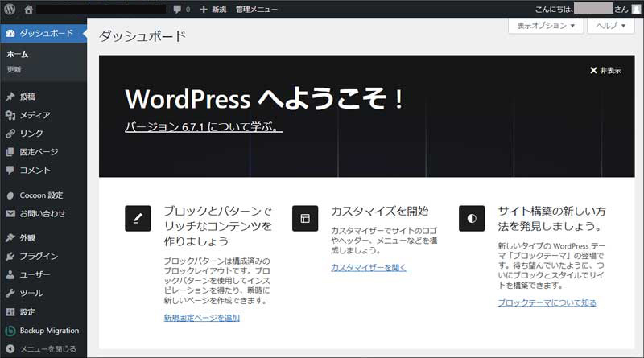Viewport: 644px width, 358px height.
Task: Open Cocoon 設定 in the sidebar
Action: 41,195
